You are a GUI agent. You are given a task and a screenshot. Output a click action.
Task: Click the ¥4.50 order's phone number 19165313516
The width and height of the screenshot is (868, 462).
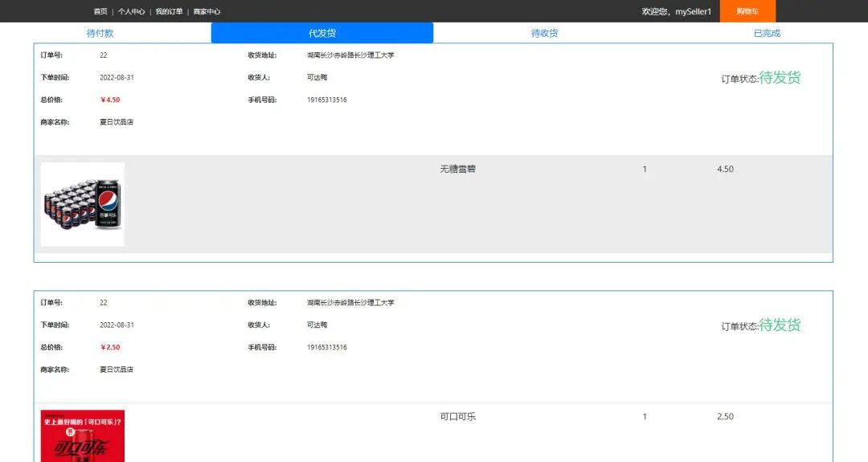click(x=327, y=100)
